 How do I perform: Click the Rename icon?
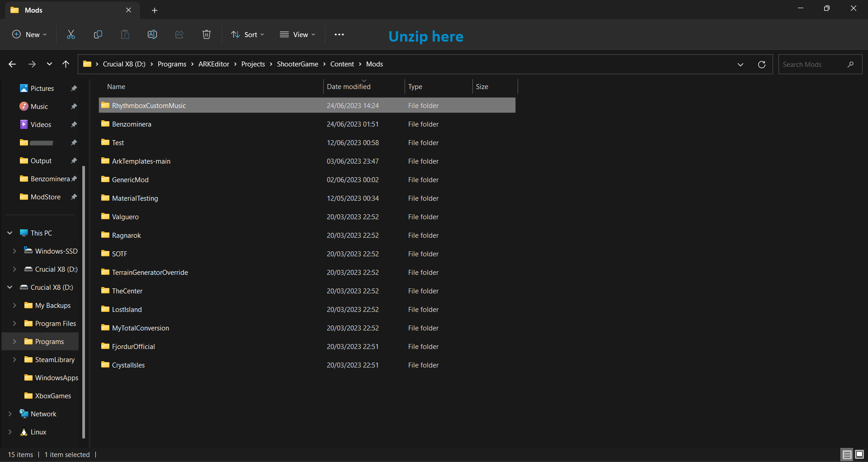(x=152, y=34)
